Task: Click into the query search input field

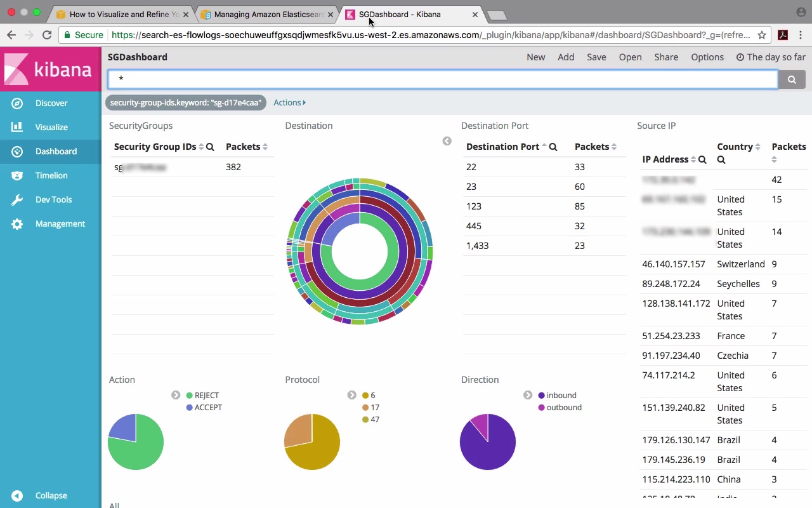Action: click(442, 79)
